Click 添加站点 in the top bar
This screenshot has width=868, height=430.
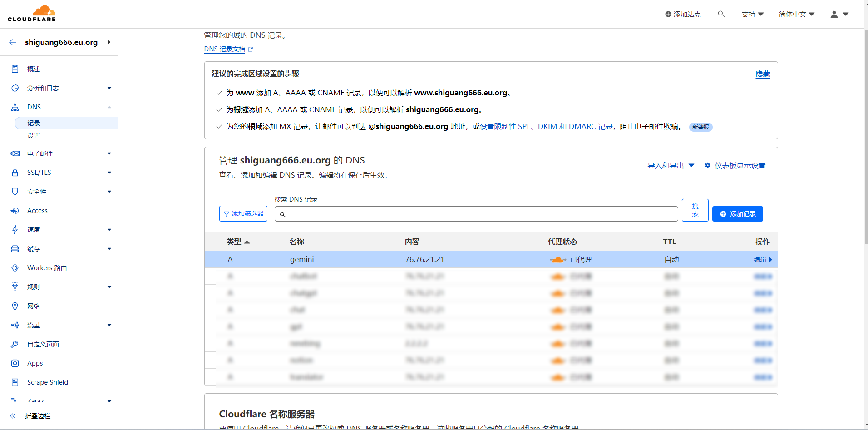pos(683,14)
